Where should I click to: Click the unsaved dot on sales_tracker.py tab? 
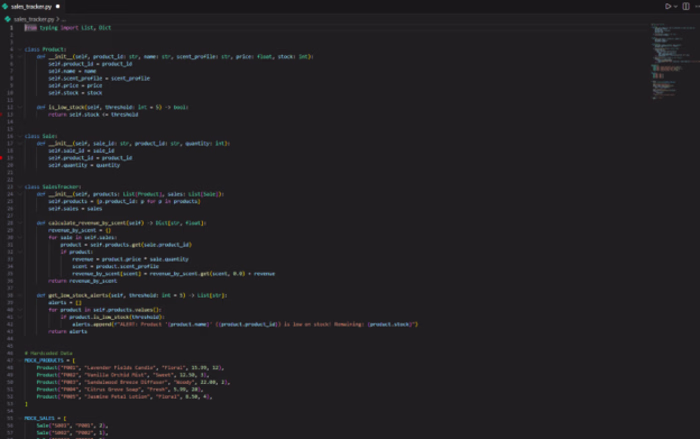tap(58, 6)
